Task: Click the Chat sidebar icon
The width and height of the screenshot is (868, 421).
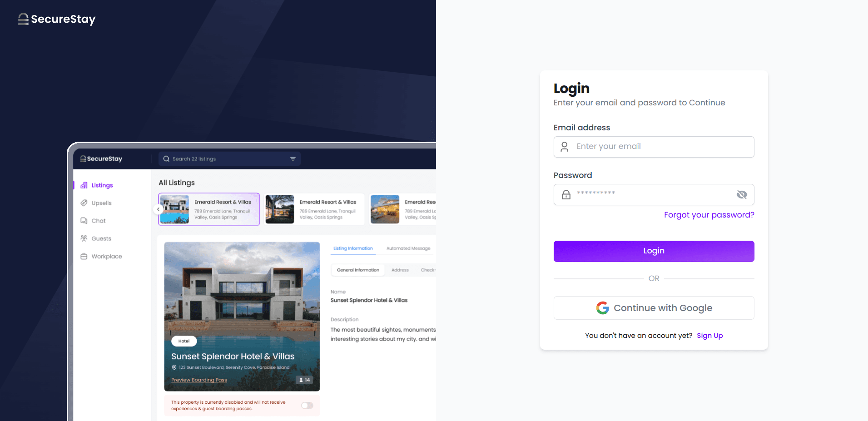Action: pos(84,221)
